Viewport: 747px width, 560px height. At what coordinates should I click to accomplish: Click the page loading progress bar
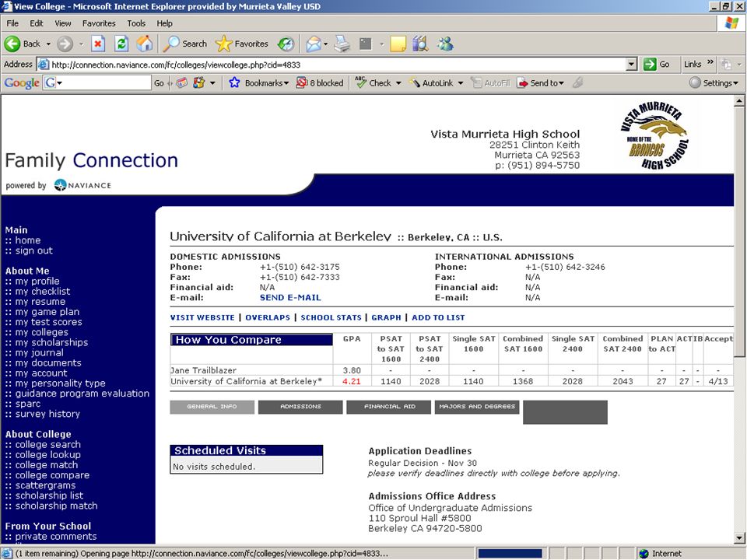click(x=510, y=553)
